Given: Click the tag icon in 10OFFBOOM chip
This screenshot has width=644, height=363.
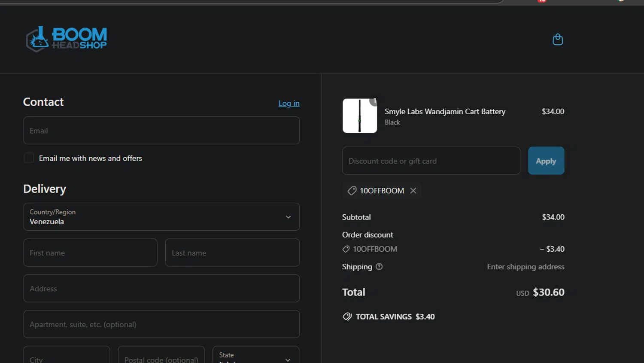Looking at the screenshot, I should (352, 191).
